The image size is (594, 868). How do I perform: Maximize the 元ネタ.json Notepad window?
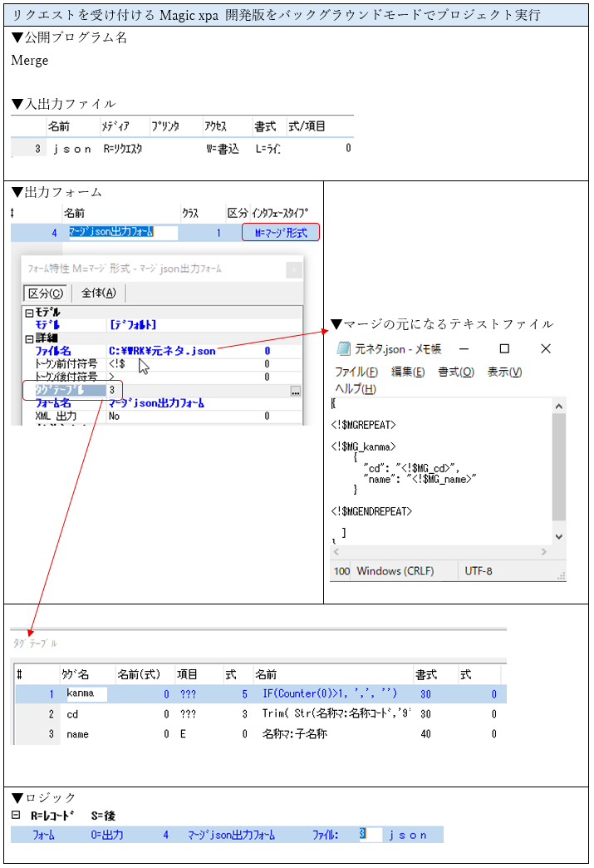click(x=504, y=349)
